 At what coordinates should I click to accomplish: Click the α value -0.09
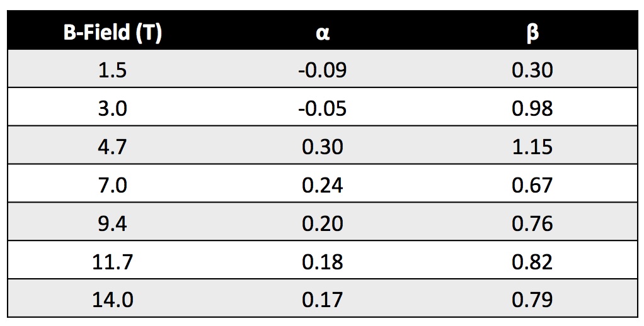322,70
